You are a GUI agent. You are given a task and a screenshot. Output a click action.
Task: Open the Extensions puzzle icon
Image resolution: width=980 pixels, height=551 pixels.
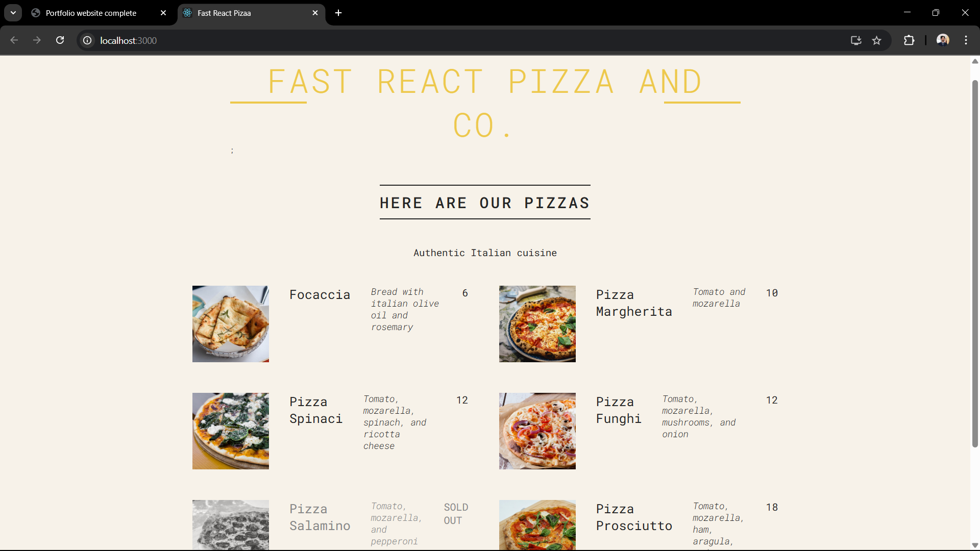(909, 40)
